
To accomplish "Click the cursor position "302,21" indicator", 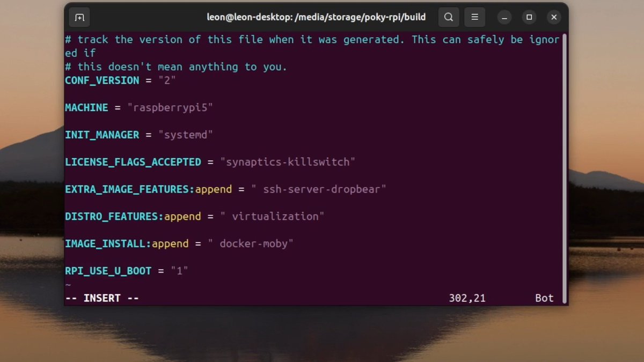I will coord(467,298).
